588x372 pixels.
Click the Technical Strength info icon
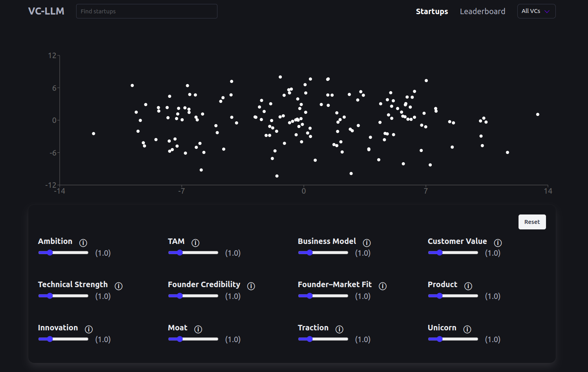(x=119, y=286)
